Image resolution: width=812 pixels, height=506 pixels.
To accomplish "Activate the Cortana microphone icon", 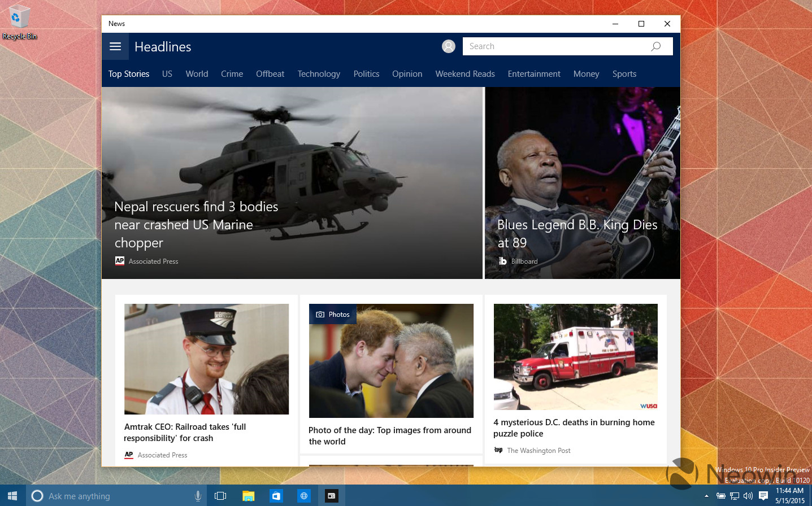I will (198, 496).
